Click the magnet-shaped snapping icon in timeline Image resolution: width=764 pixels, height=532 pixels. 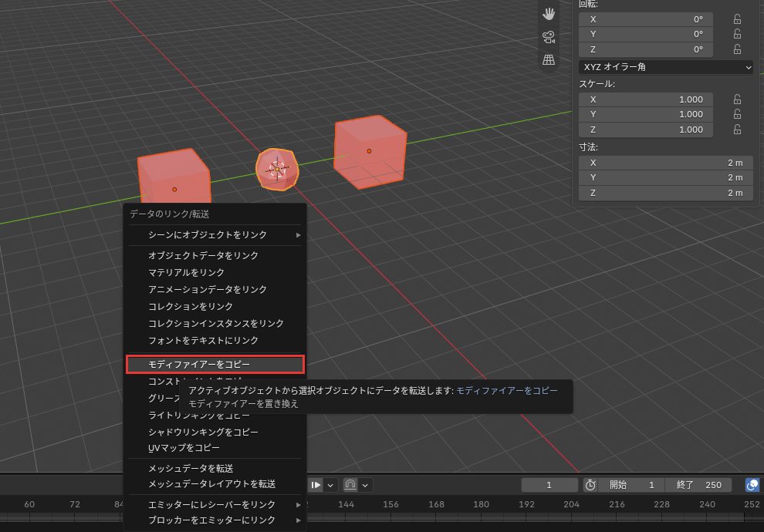350,485
